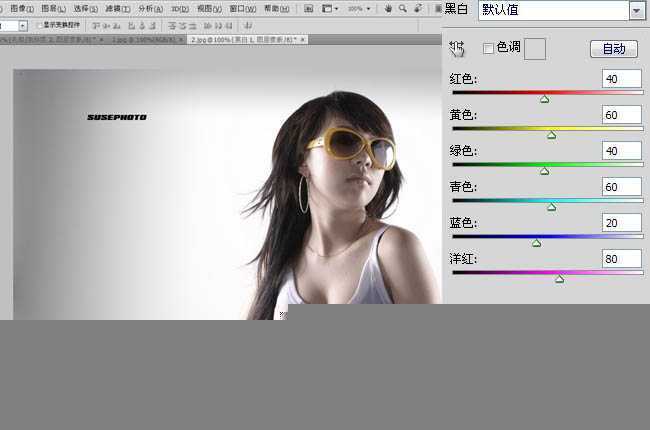This screenshot has width=650, height=430.
Task: Open the 分析(A) menu
Action: coord(150,9)
